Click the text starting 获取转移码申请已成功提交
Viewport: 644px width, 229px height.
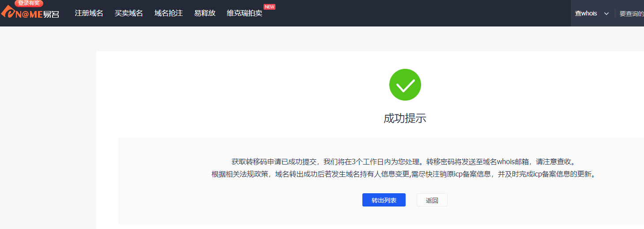(x=404, y=161)
